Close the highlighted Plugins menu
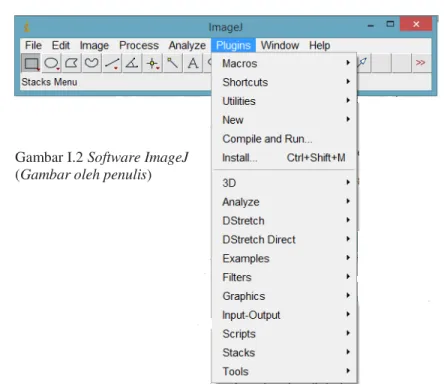This screenshot has width=444, height=390. [x=233, y=45]
